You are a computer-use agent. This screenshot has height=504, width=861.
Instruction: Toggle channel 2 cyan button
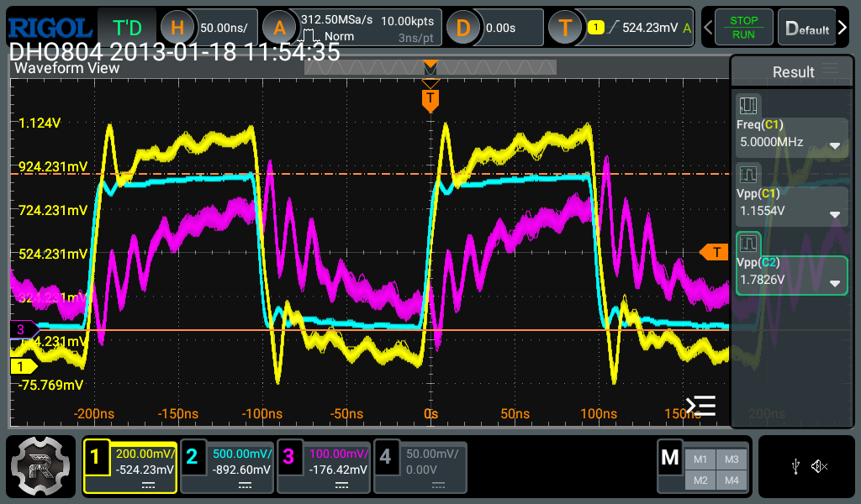pos(192,458)
